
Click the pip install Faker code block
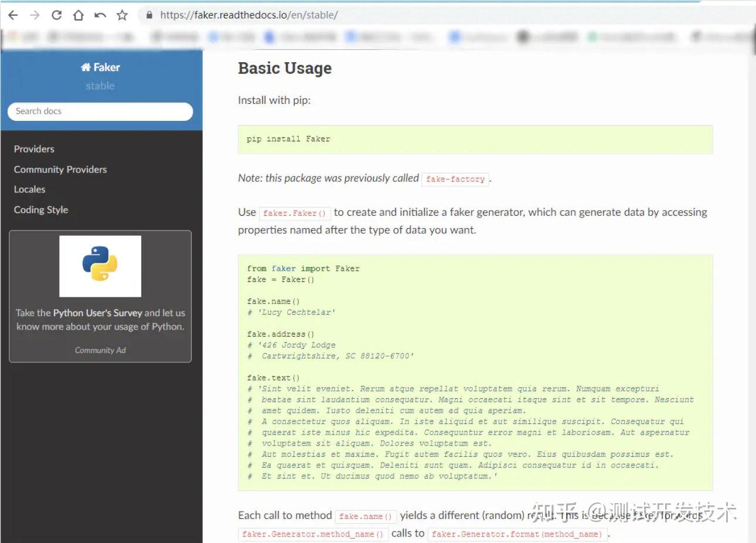click(x=475, y=140)
